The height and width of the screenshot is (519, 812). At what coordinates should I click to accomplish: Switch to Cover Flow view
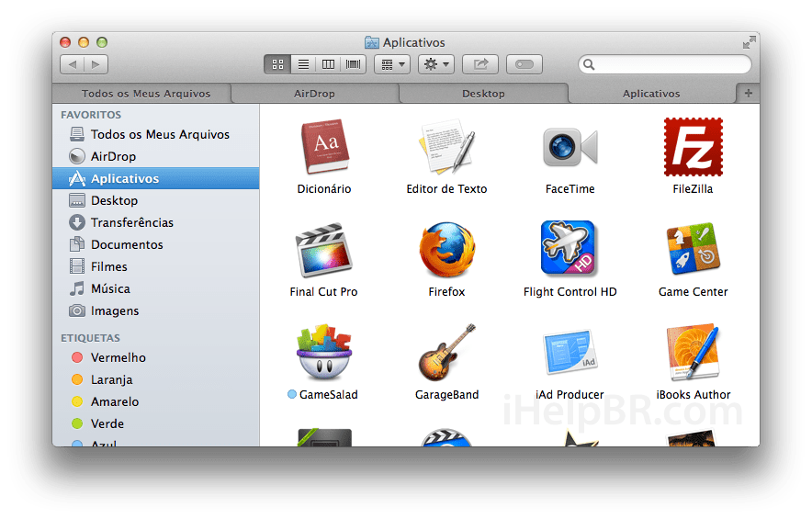click(x=353, y=64)
